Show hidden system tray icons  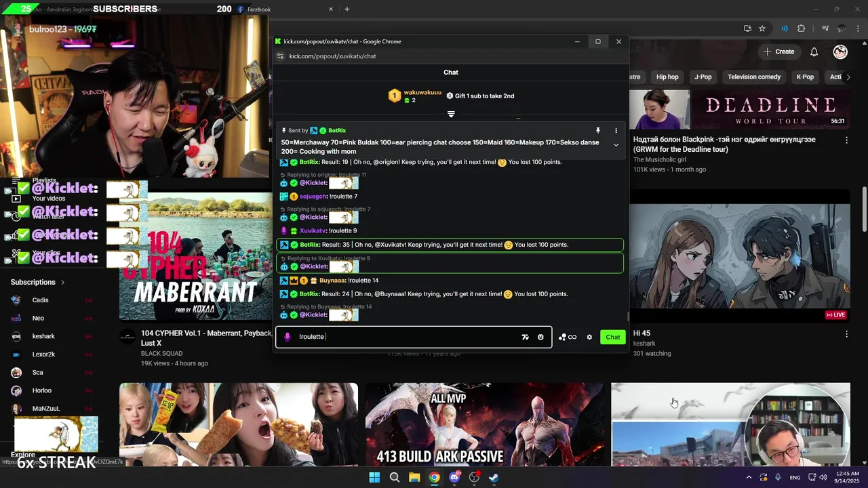[x=749, y=477]
